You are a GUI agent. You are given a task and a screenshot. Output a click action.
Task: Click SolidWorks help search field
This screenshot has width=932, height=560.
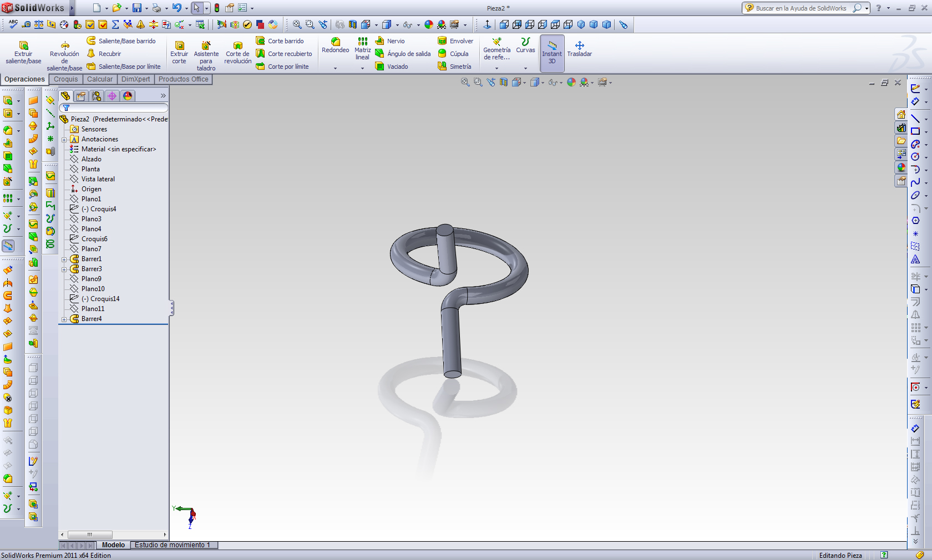(802, 8)
